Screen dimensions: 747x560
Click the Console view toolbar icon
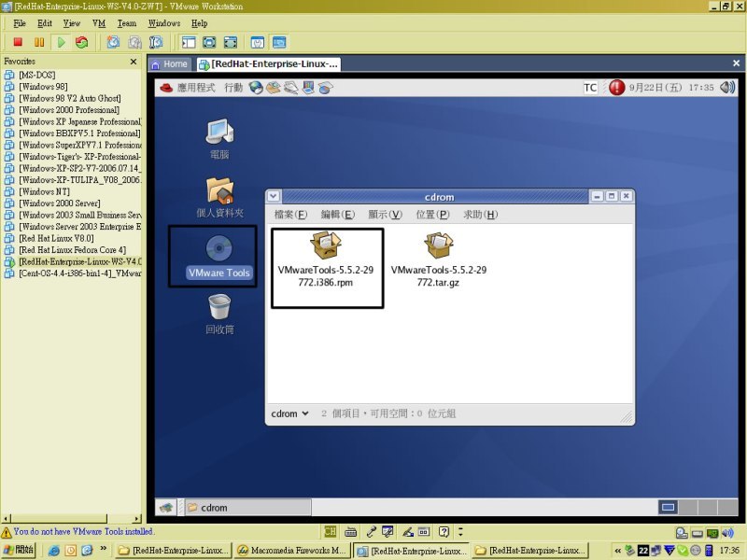279,42
